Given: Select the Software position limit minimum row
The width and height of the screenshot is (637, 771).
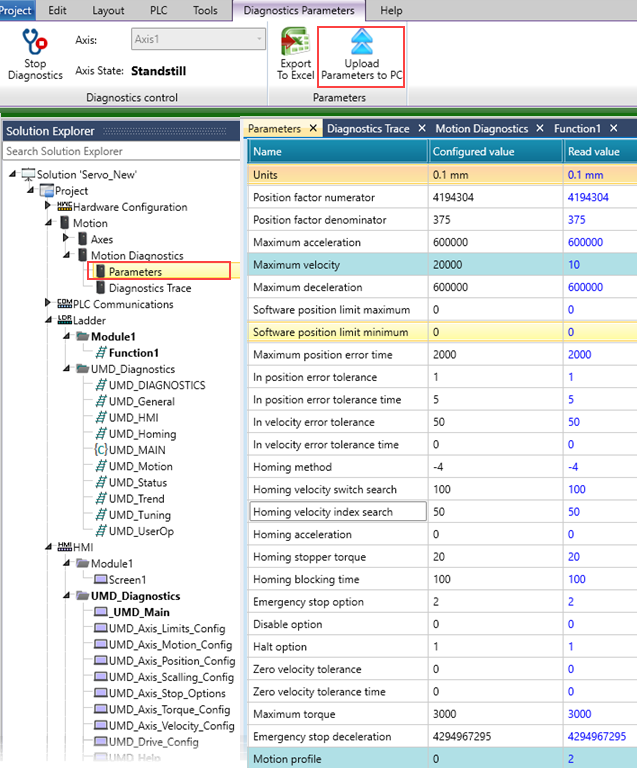Looking at the screenshot, I should click(x=442, y=332).
